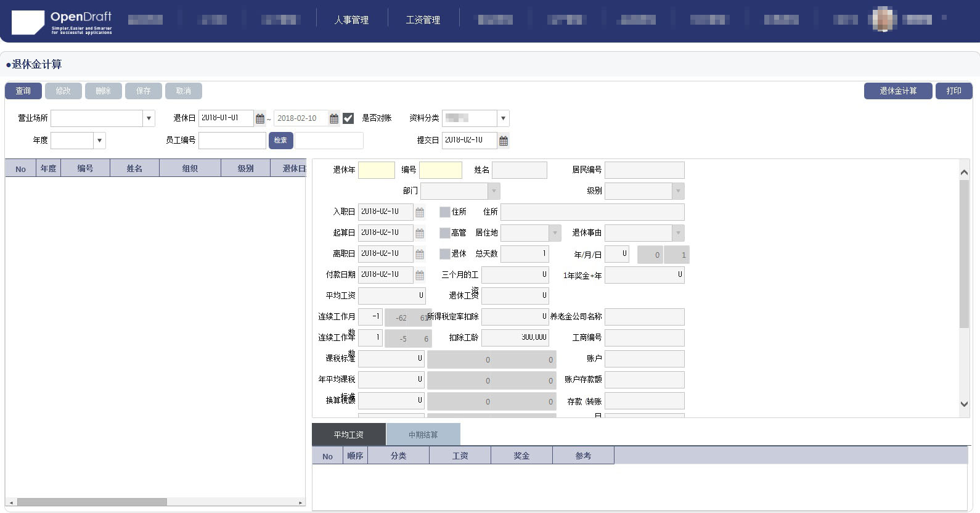Click the OpenDraft logo
The width and height of the screenshot is (980, 513).
(x=62, y=22)
